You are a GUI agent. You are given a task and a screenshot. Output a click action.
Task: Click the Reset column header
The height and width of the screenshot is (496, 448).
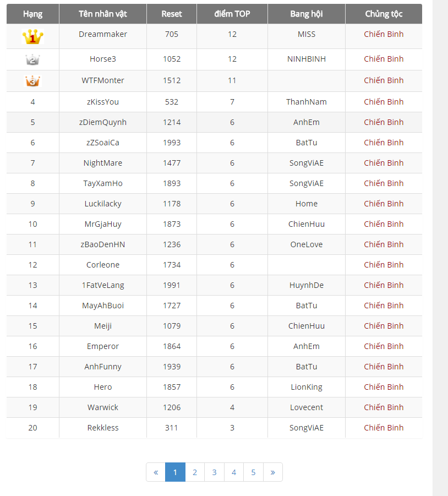pos(172,14)
